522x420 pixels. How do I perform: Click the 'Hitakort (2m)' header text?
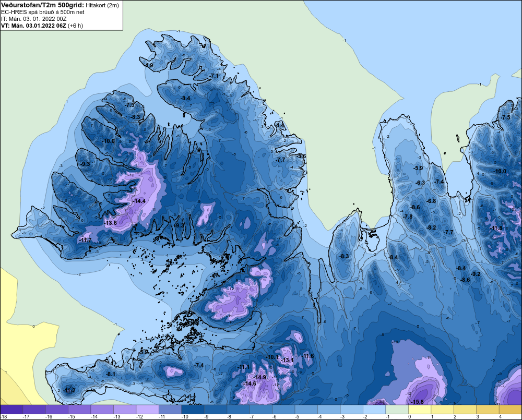(x=102, y=5)
